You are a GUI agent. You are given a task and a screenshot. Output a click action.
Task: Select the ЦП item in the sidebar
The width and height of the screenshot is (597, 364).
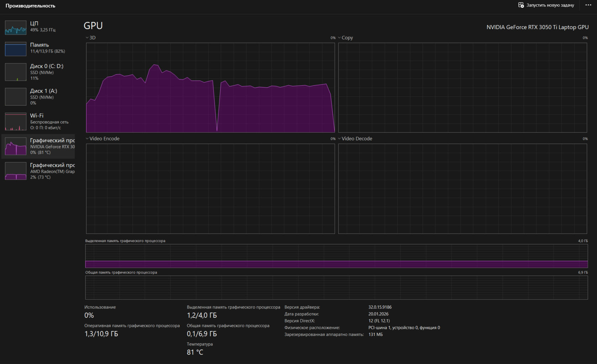(38, 27)
